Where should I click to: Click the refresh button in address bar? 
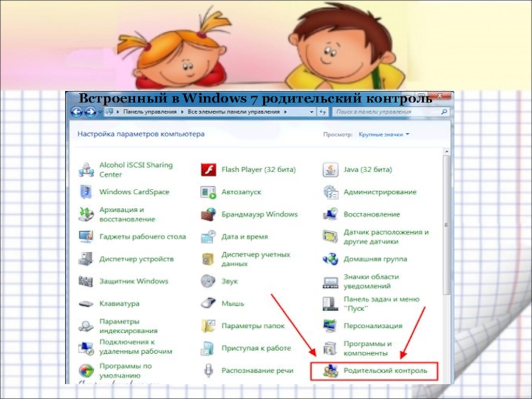click(322, 112)
